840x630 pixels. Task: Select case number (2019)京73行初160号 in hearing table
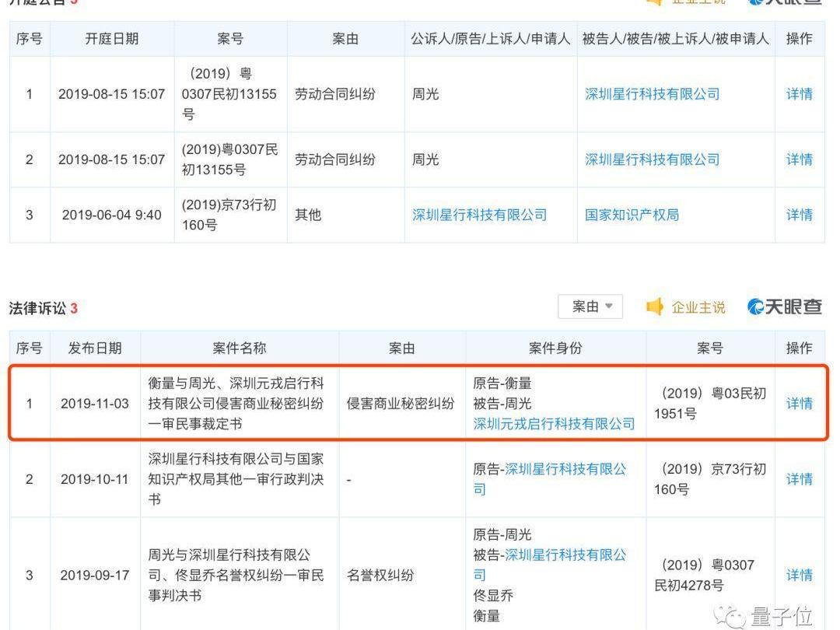tap(229, 215)
